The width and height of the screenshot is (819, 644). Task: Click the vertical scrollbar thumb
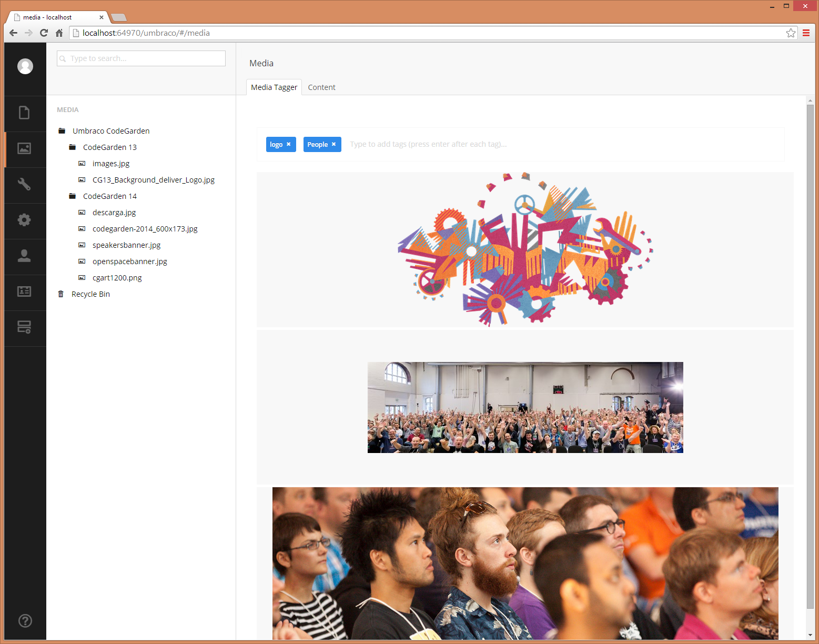(810, 357)
